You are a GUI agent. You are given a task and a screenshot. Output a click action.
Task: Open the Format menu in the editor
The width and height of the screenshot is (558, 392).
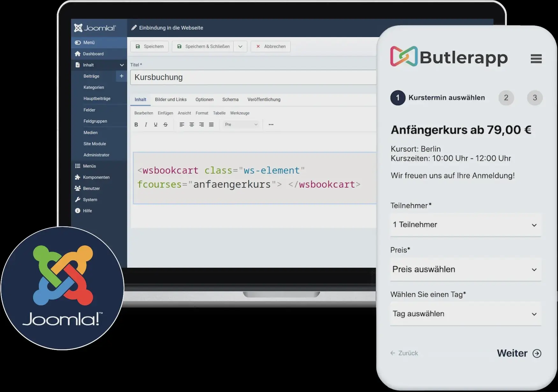(202, 113)
